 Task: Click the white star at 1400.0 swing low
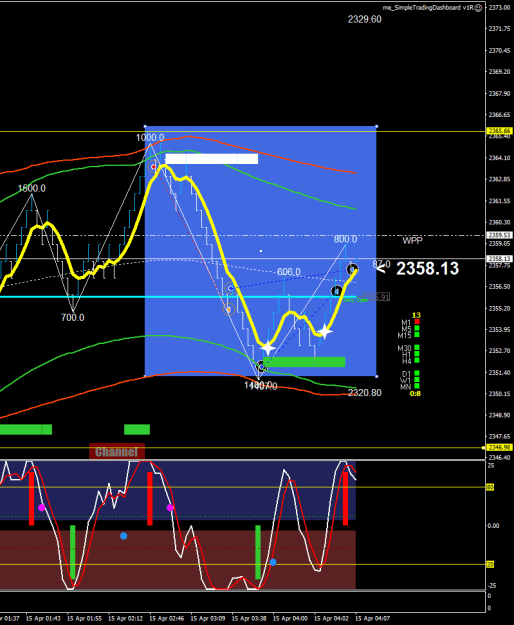[x=268, y=348]
